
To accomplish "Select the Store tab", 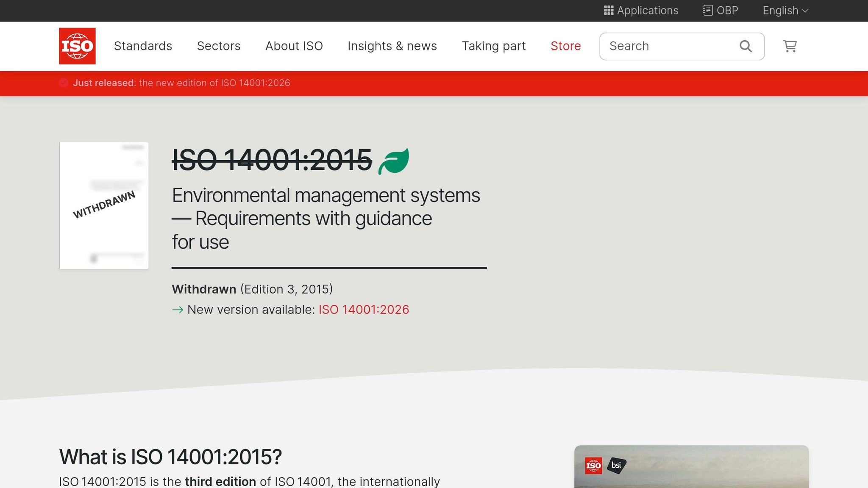I will click(565, 46).
